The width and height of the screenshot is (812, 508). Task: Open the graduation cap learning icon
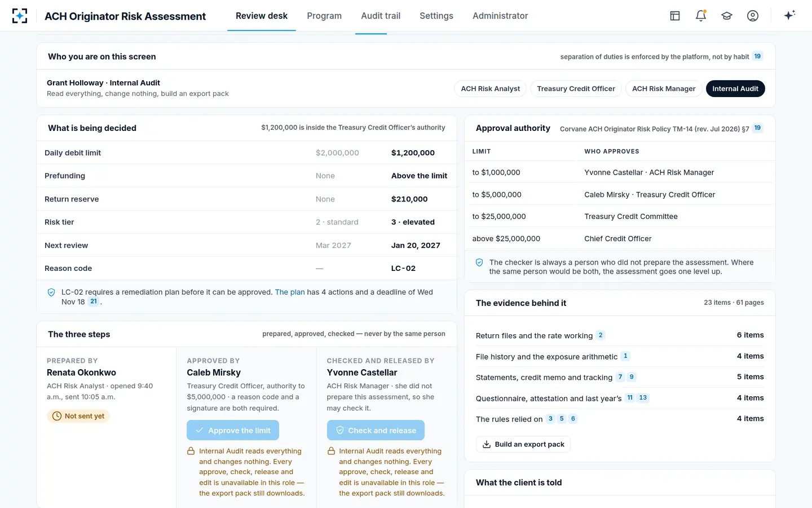tap(727, 16)
